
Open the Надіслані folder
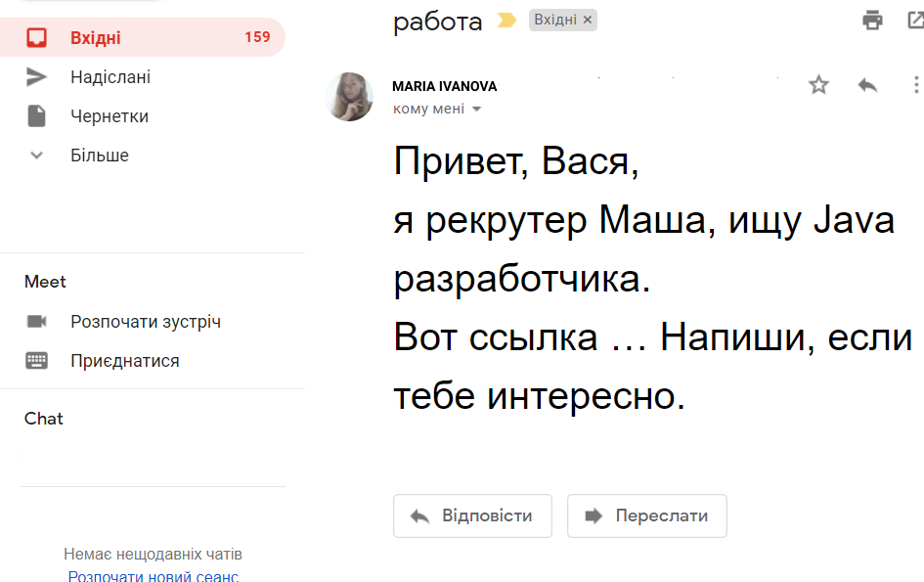click(110, 77)
